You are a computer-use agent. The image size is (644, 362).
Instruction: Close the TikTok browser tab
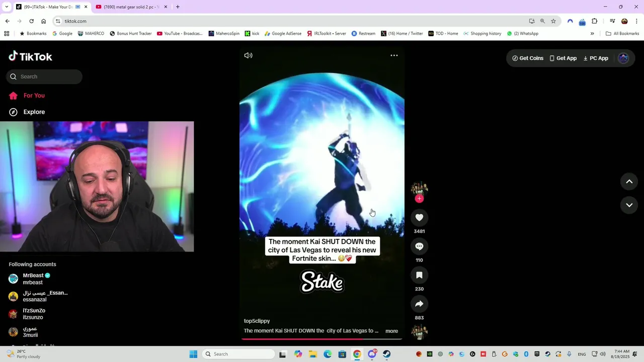[86, 7]
